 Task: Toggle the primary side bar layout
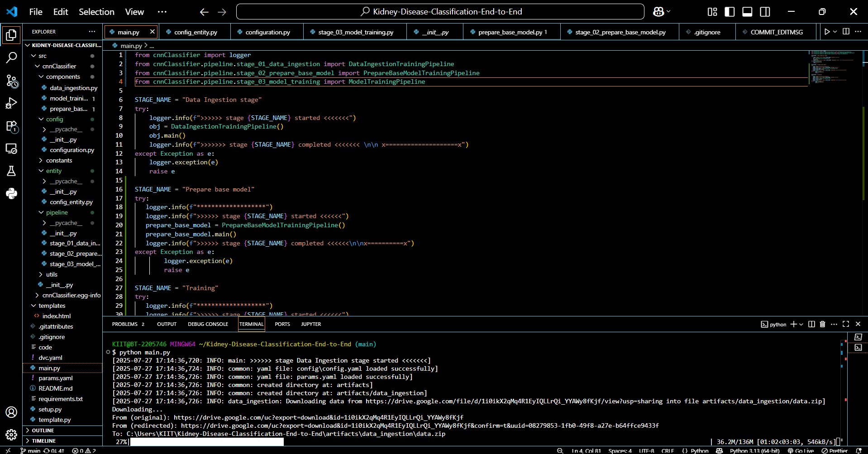(x=730, y=12)
